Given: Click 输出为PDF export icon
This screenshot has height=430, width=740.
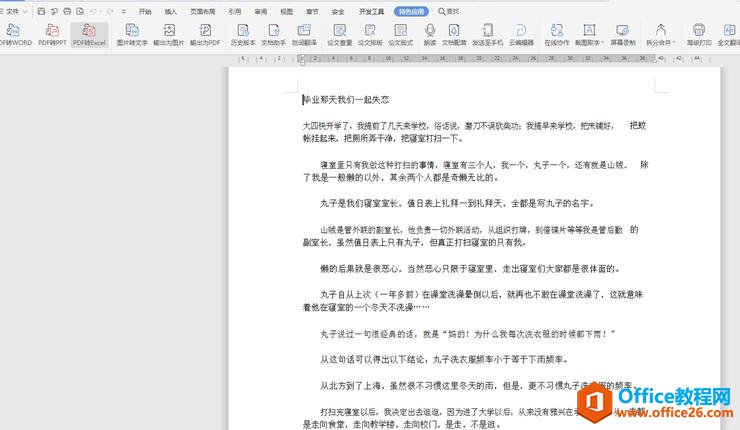Looking at the screenshot, I should coord(205,35).
